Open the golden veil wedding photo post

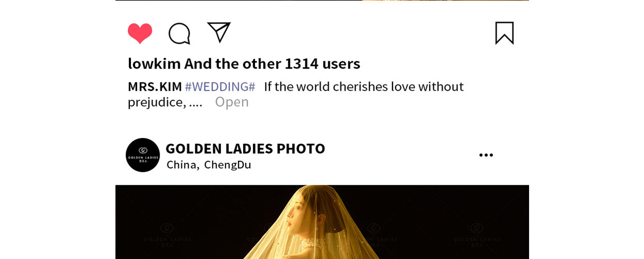322,222
